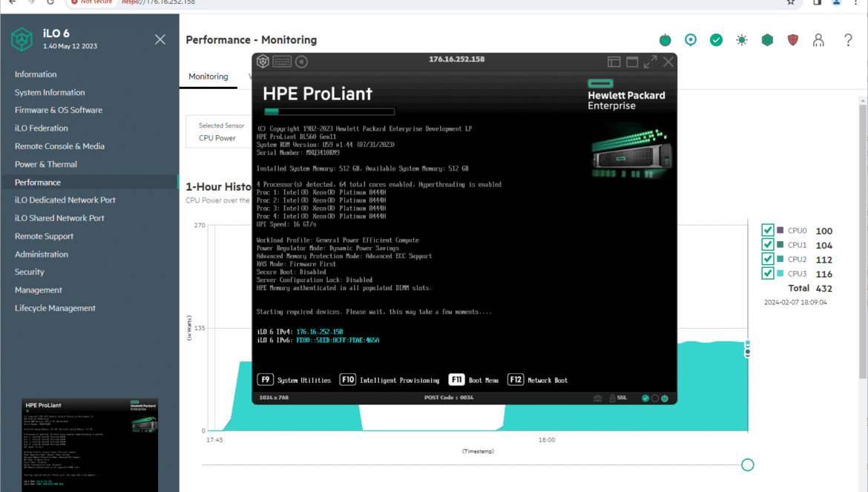Viewport: 868px width, 492px height.
Task: Click the server power status icon in header
Action: click(665, 40)
